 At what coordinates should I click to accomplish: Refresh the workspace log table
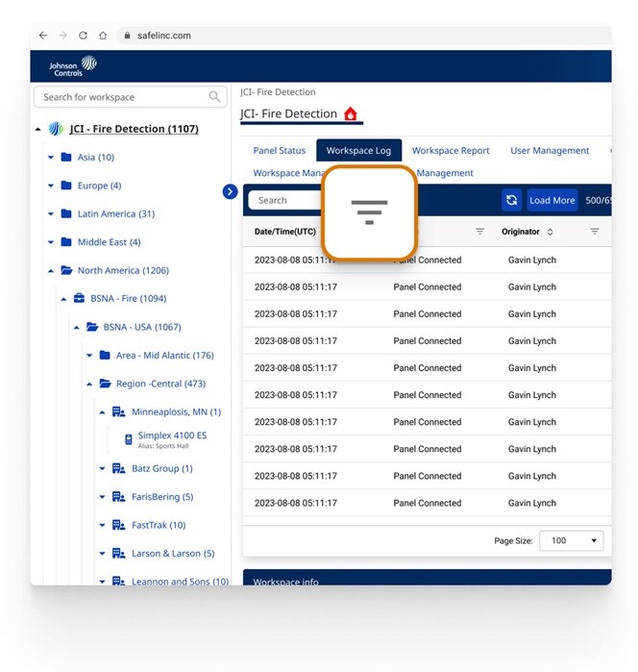coord(511,200)
